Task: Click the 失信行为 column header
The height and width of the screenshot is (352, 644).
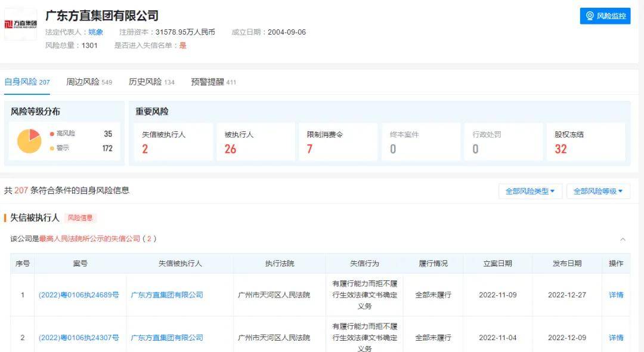Action: pos(365,264)
